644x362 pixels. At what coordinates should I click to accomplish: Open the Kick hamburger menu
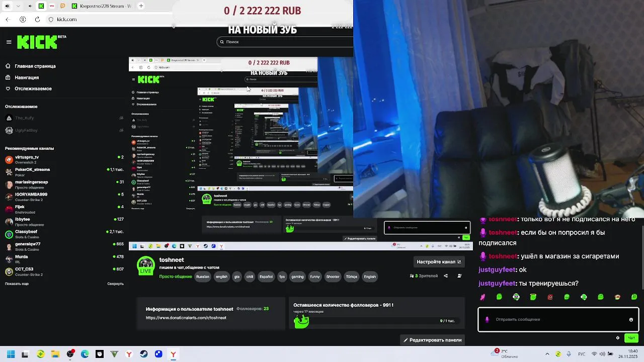[9, 42]
